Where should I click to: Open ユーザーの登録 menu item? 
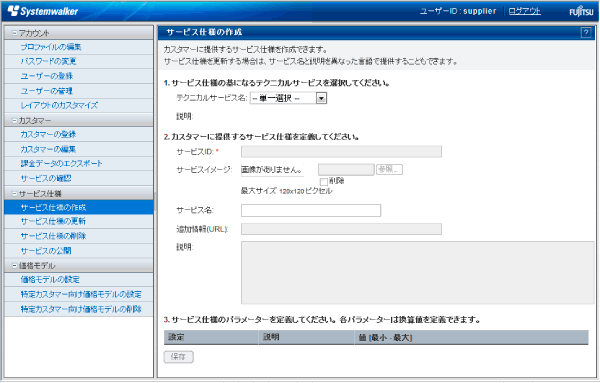tap(79, 76)
